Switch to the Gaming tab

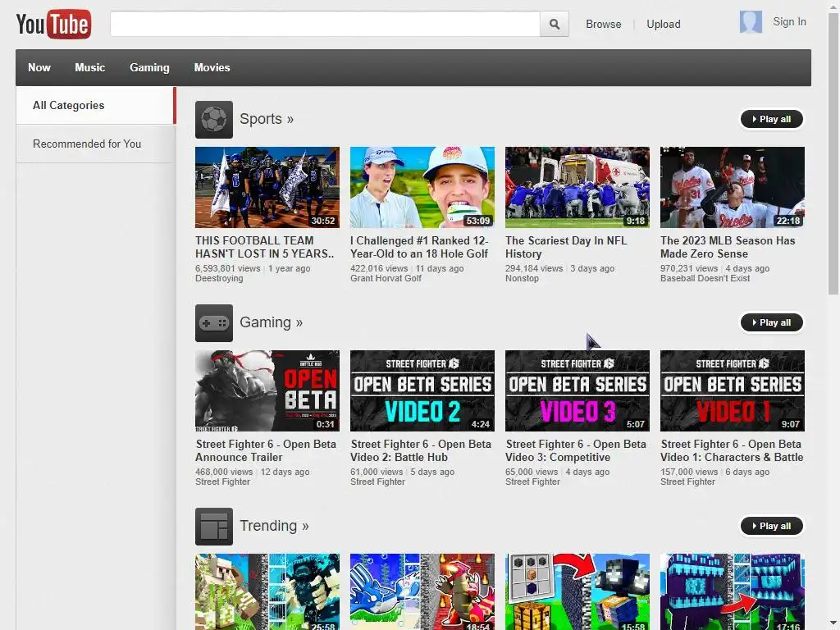[x=149, y=67]
